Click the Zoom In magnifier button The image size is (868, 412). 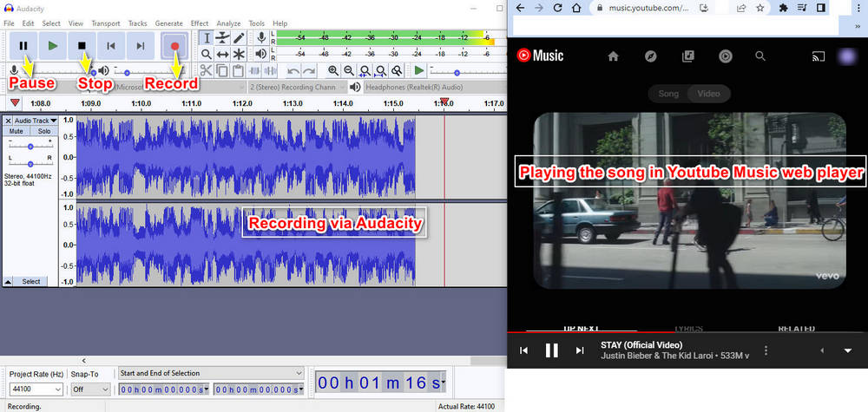tap(333, 70)
